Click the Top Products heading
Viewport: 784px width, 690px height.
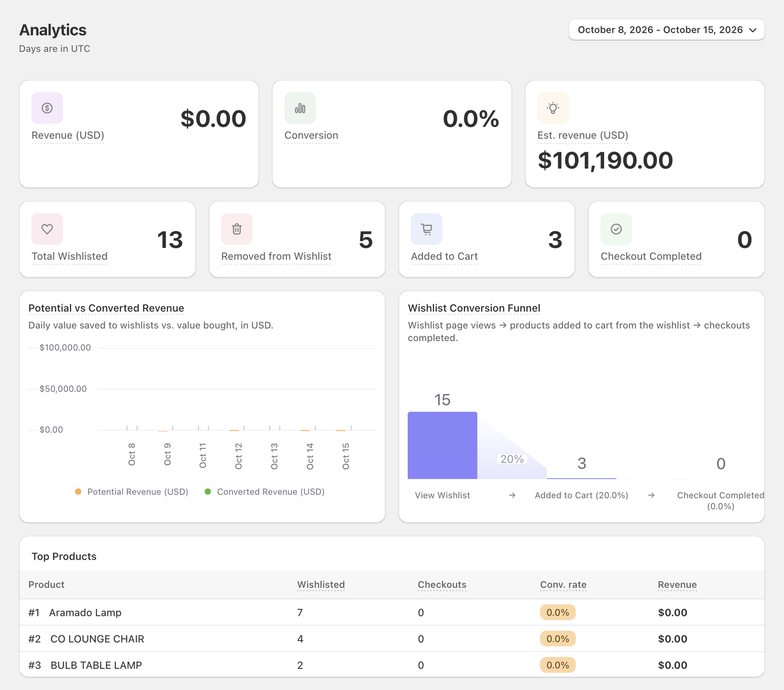pyautogui.click(x=64, y=557)
